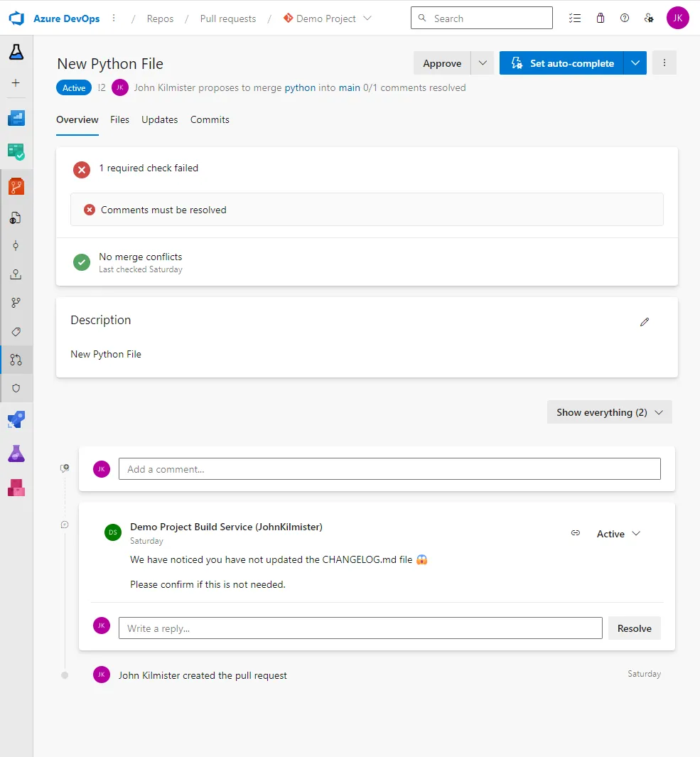
Task: Open the Artifacts sidebar icon
Action: 16,488
